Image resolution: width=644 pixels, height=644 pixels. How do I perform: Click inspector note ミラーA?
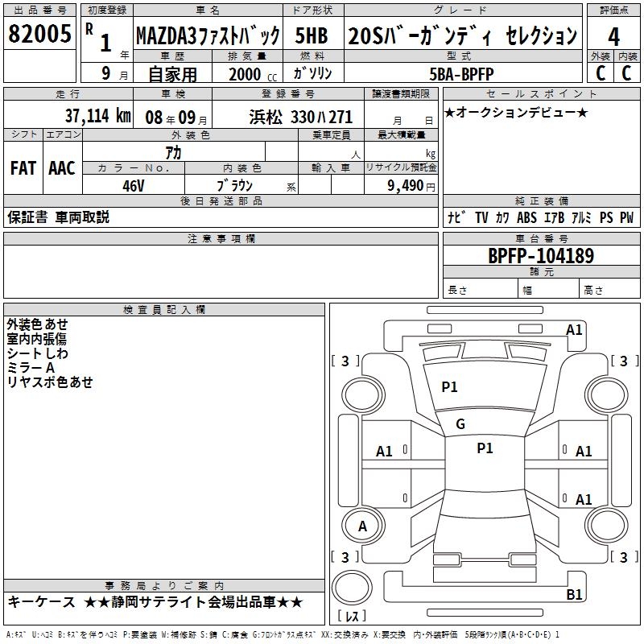(31, 368)
